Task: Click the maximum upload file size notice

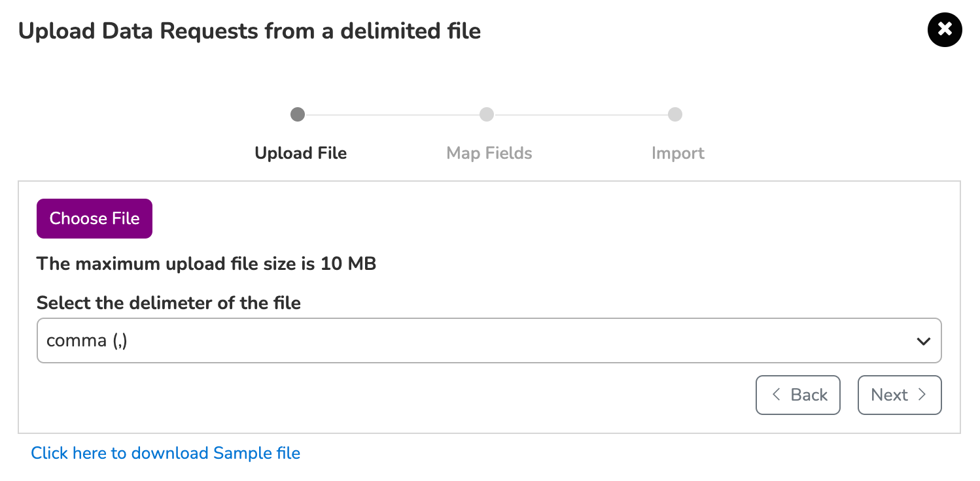Action: pyautogui.click(x=206, y=264)
